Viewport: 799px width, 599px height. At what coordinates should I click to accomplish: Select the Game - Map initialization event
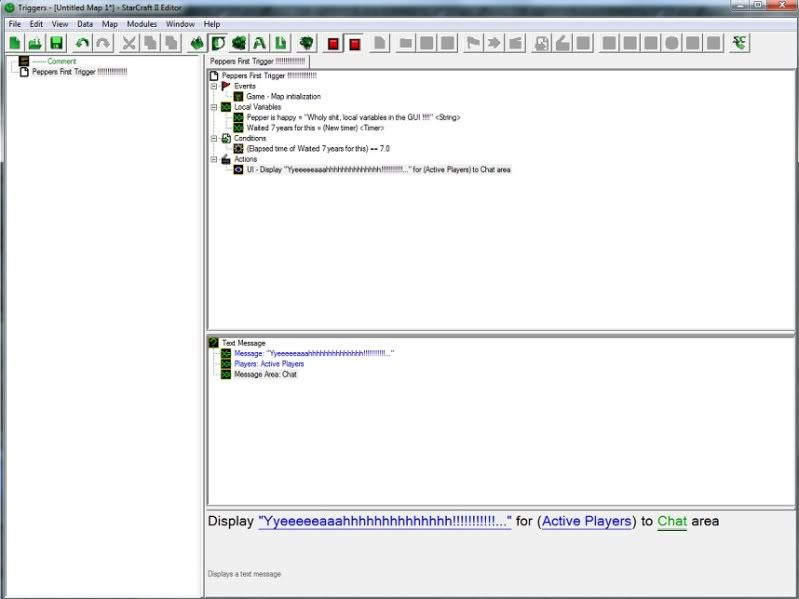283,96
